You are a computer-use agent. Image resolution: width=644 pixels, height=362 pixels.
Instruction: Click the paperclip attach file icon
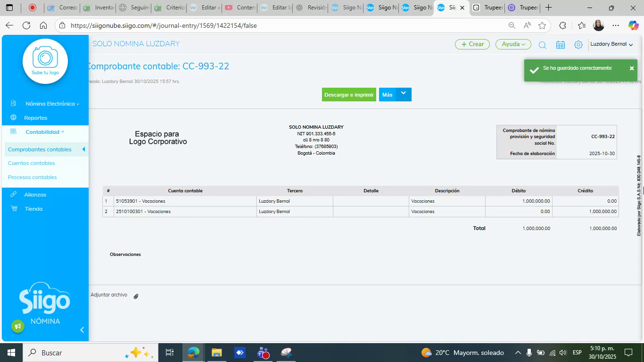[136, 296]
